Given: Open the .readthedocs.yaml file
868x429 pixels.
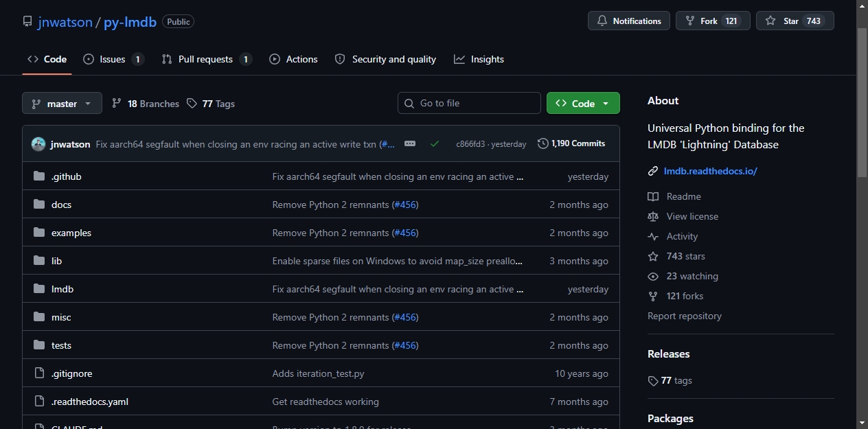Looking at the screenshot, I should [x=90, y=402].
